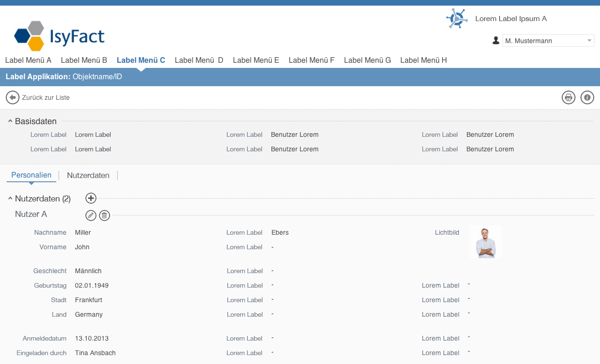Select the Personalien tab
The width and height of the screenshot is (600, 364).
[x=31, y=175]
